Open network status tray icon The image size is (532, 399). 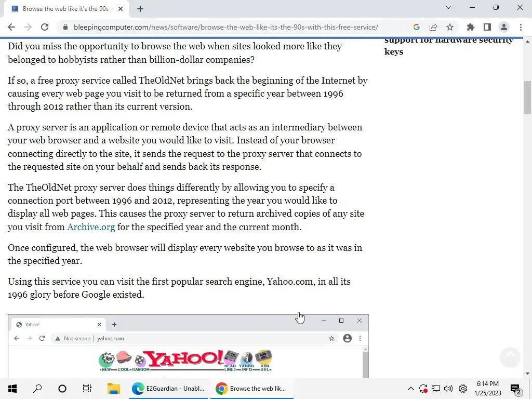[436, 389]
